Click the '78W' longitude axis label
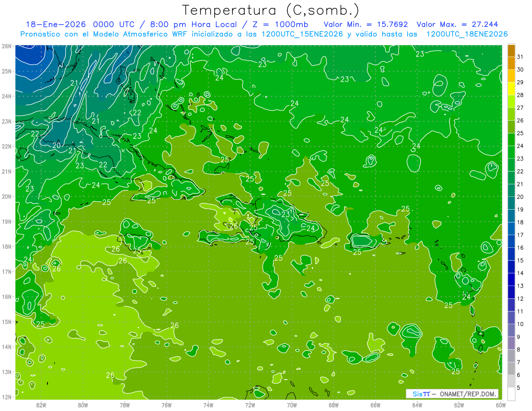 [x=125, y=405]
